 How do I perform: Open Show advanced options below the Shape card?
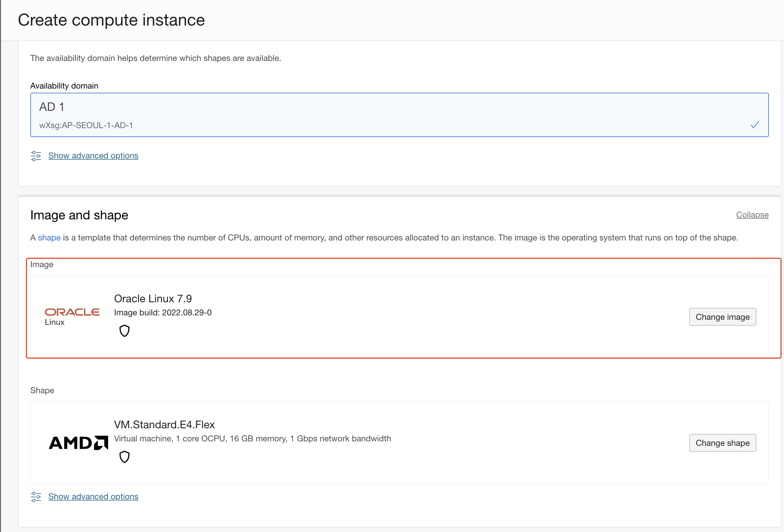click(x=93, y=497)
